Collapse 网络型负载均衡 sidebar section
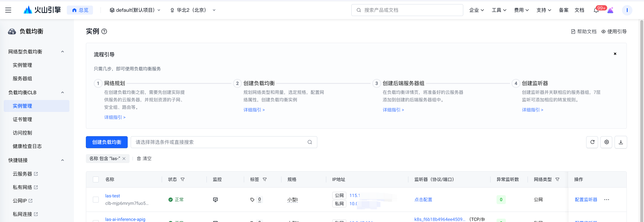This screenshot has height=222, width=644. click(63, 51)
